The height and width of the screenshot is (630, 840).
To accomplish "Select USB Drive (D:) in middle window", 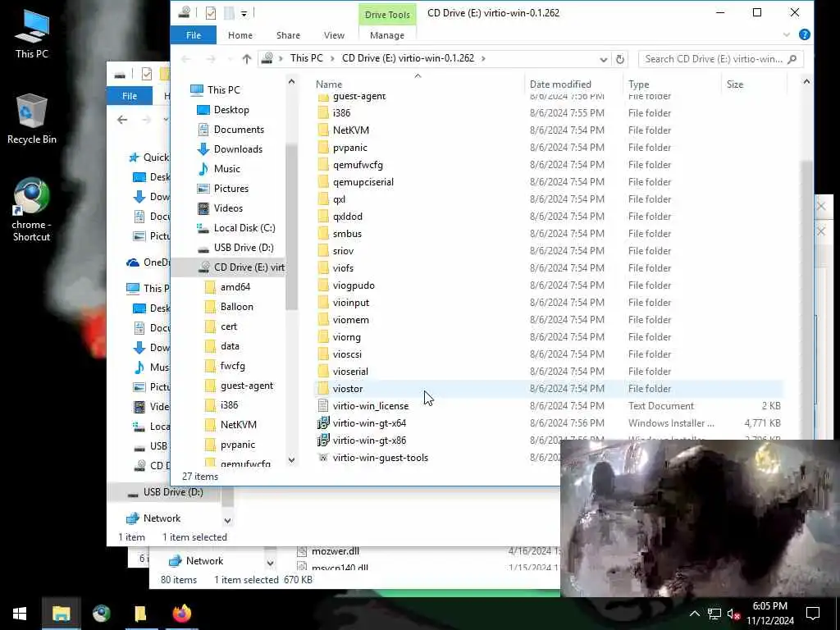I will [x=173, y=492].
